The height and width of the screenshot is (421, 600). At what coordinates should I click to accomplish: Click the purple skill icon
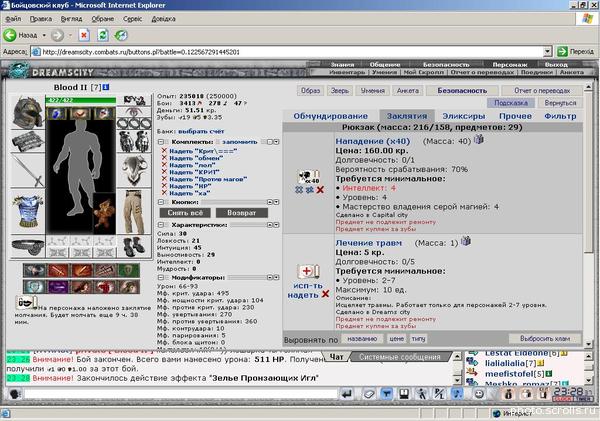pyautogui.click(x=58, y=287)
